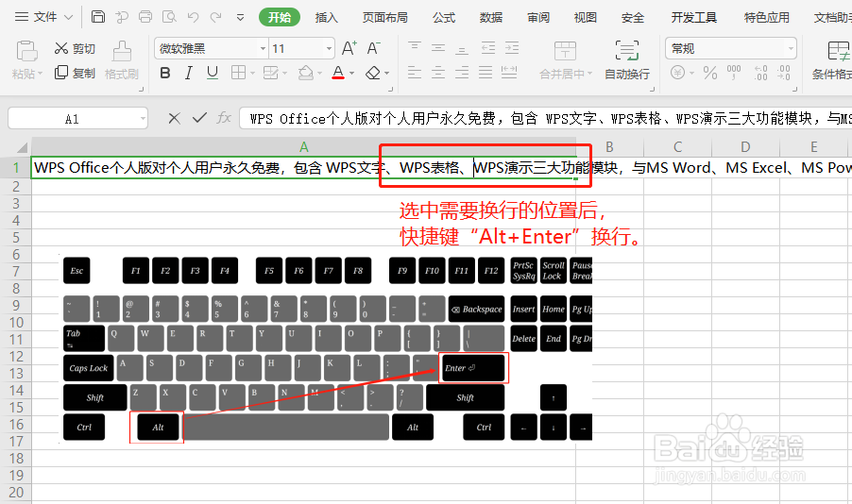The image size is (852, 504).
Task: Expand quick access toolbar customize arrow
Action: [240, 17]
